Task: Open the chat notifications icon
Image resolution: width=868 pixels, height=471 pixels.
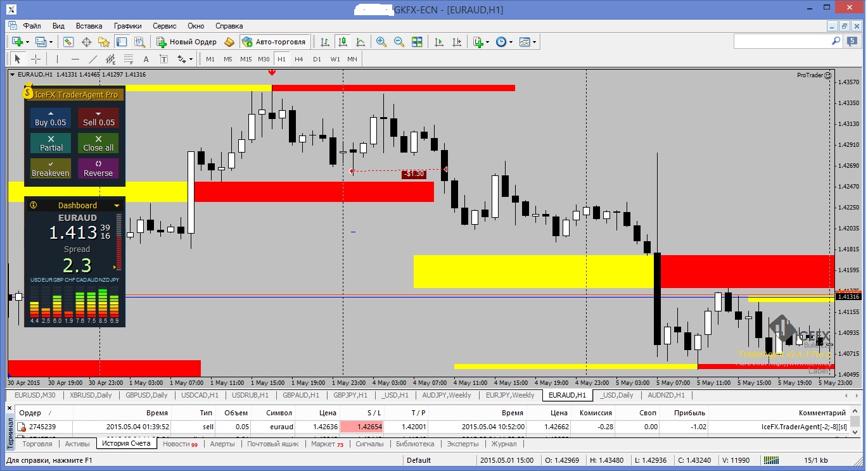Action: pos(852,41)
